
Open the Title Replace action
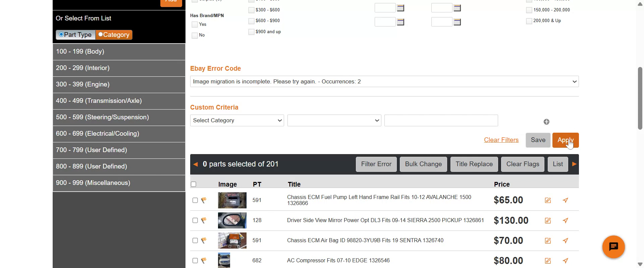click(474, 164)
